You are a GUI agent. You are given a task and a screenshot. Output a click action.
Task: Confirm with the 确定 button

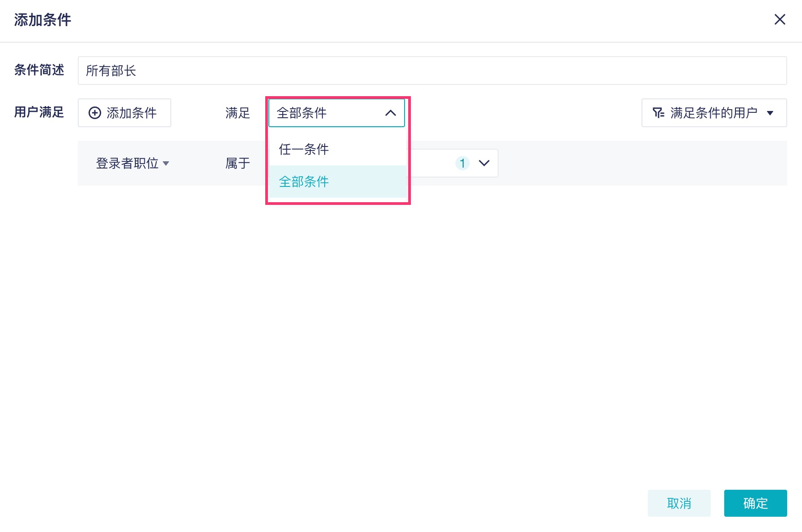[x=755, y=503]
